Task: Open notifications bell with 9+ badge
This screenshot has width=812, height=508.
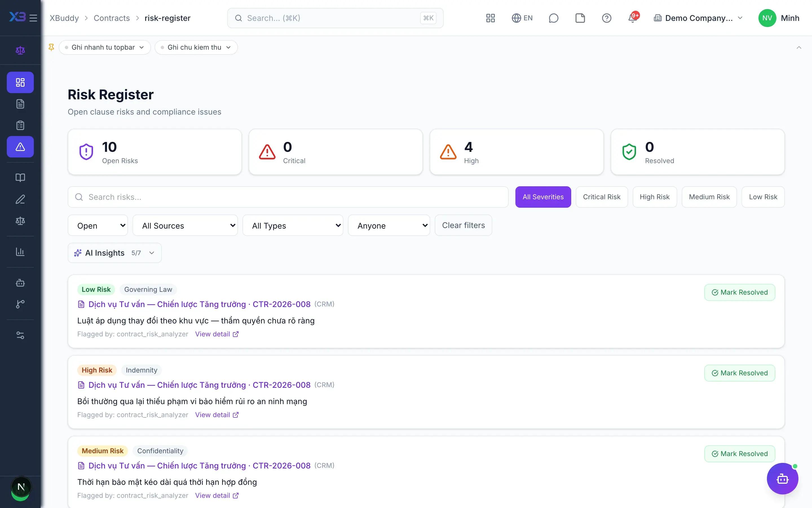Action: coord(633,17)
